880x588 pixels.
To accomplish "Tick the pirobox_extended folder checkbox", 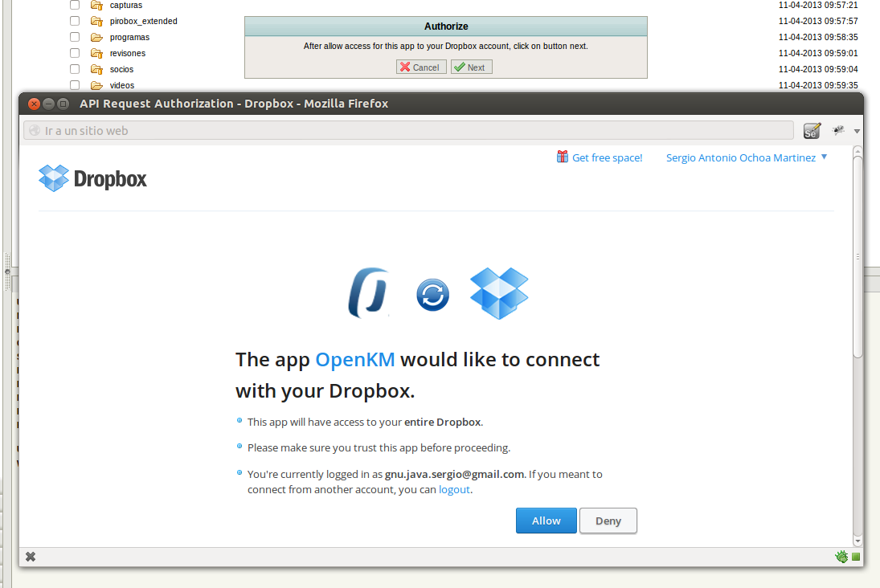I will pos(75,21).
